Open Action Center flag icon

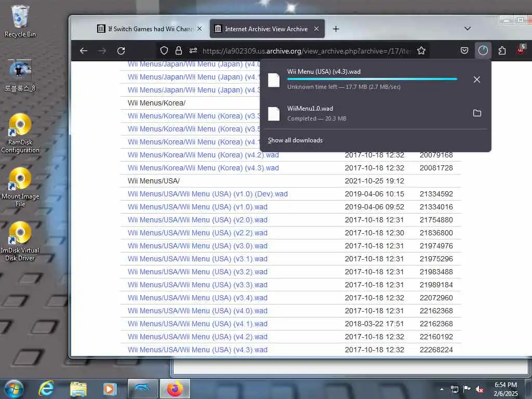click(467, 389)
